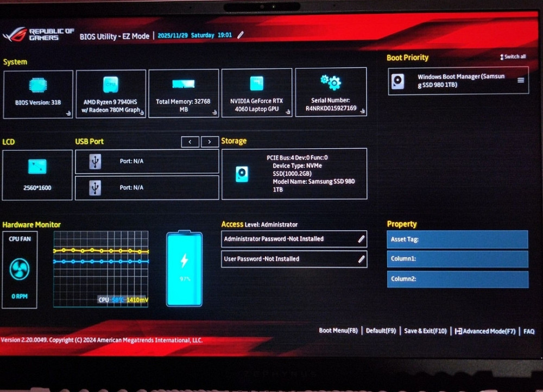This screenshot has width=543, height=392.
Task: Click the Total Memory RAM icon
Action: point(184,85)
